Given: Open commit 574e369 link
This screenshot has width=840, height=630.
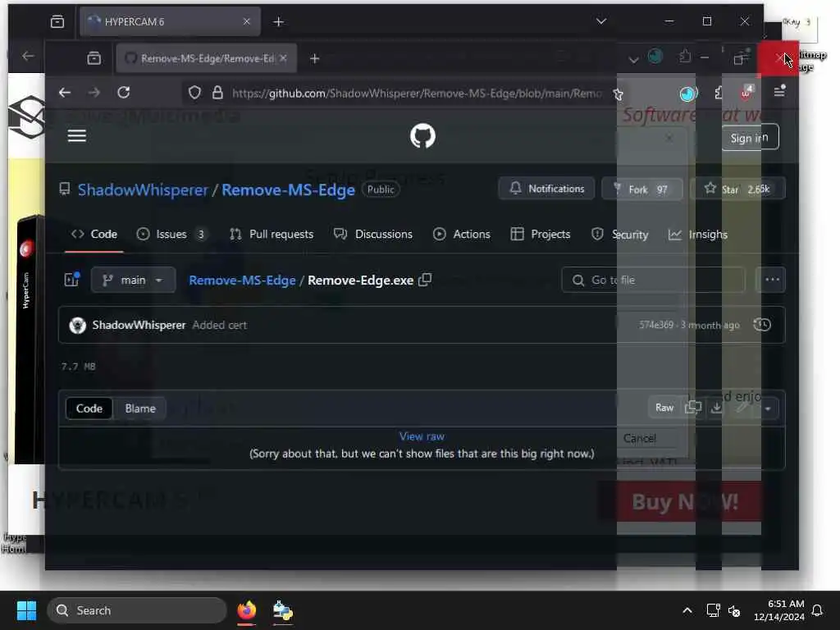Looking at the screenshot, I should [656, 325].
